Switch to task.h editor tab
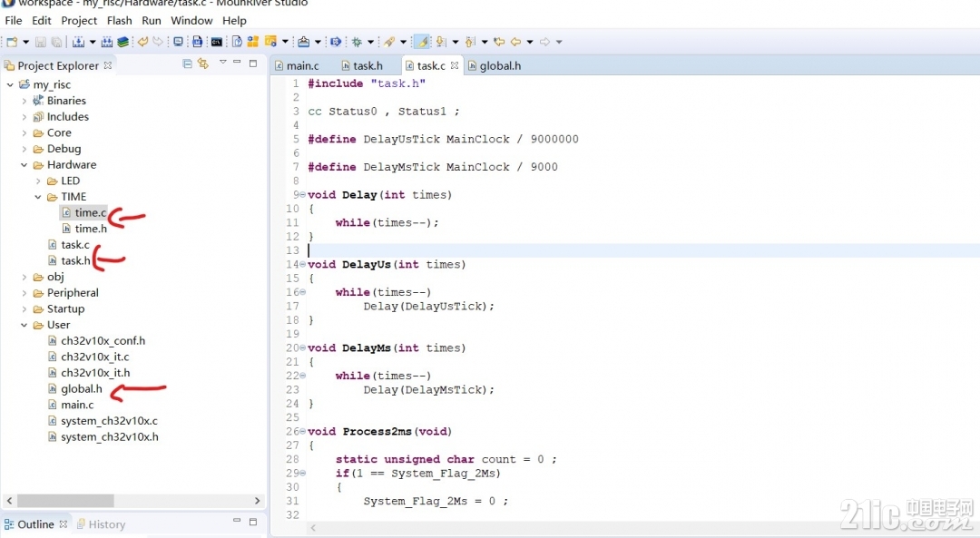Screen dimensions: 980x538 [x=362, y=65]
